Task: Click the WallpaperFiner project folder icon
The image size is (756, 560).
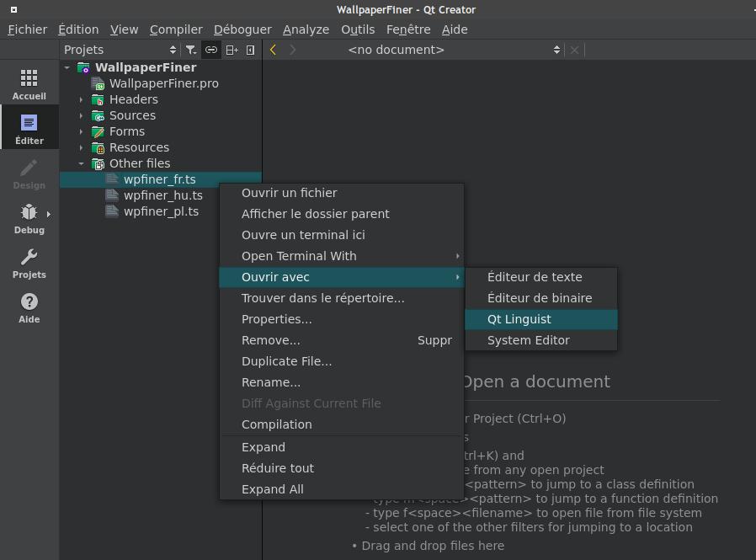Action: (83, 67)
